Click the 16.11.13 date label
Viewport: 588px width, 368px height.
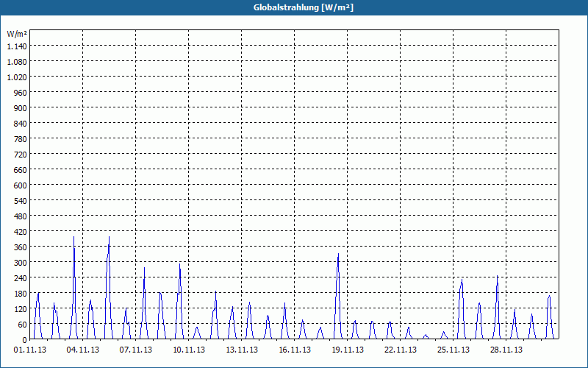click(295, 350)
